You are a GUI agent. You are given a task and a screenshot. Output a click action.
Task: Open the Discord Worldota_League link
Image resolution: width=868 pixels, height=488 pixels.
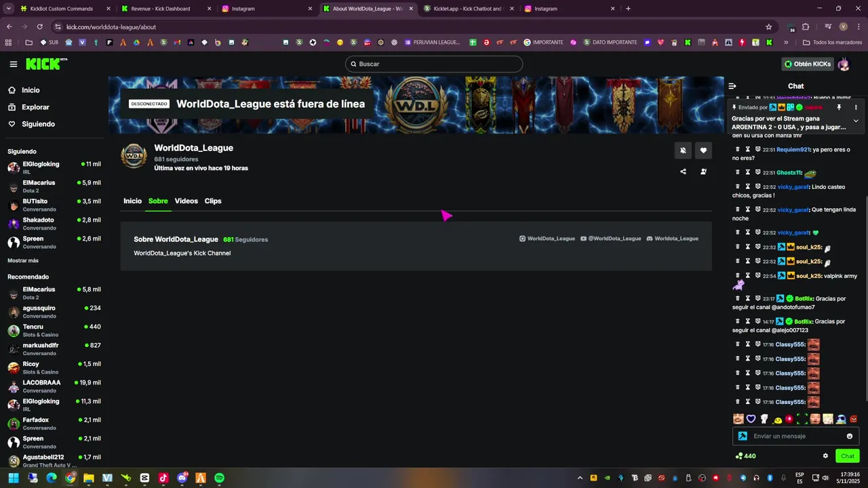pyautogui.click(x=673, y=239)
